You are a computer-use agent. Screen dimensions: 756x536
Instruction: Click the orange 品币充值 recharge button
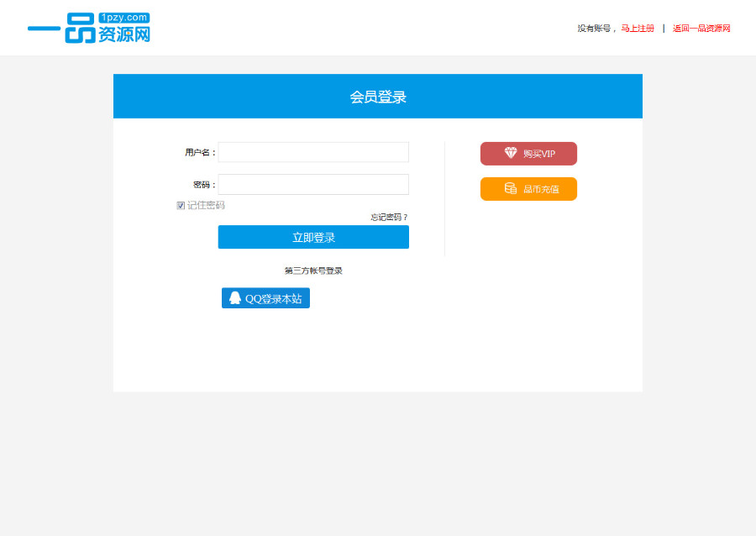click(x=528, y=188)
